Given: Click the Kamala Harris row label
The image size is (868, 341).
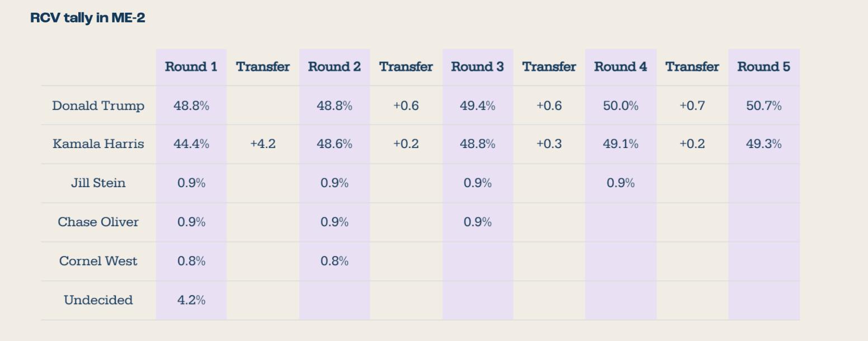Looking at the screenshot, I should coord(98,144).
